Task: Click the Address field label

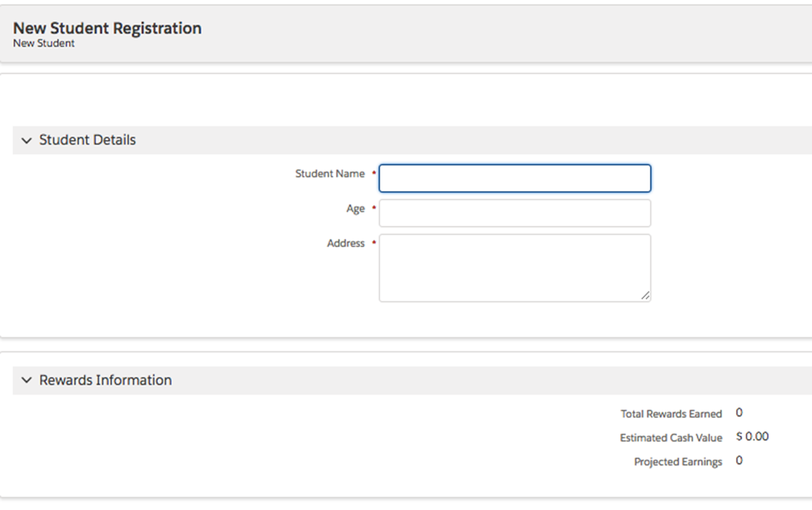Action: 346,243
